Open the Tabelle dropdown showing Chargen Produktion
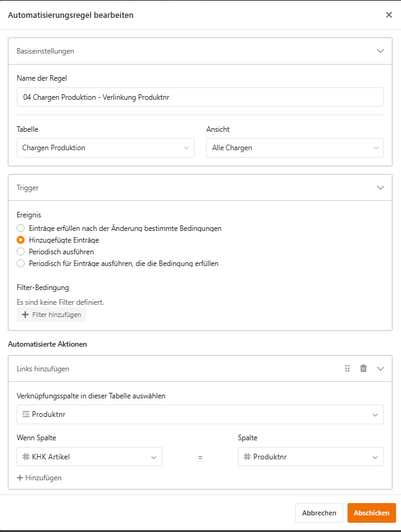Viewport: 401px width, 532px height. (105, 148)
